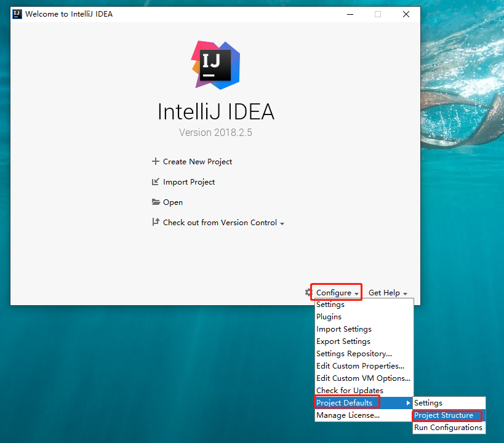Select Edit Custom Properties...
Viewport: 504px width, 443px height.
(364, 366)
